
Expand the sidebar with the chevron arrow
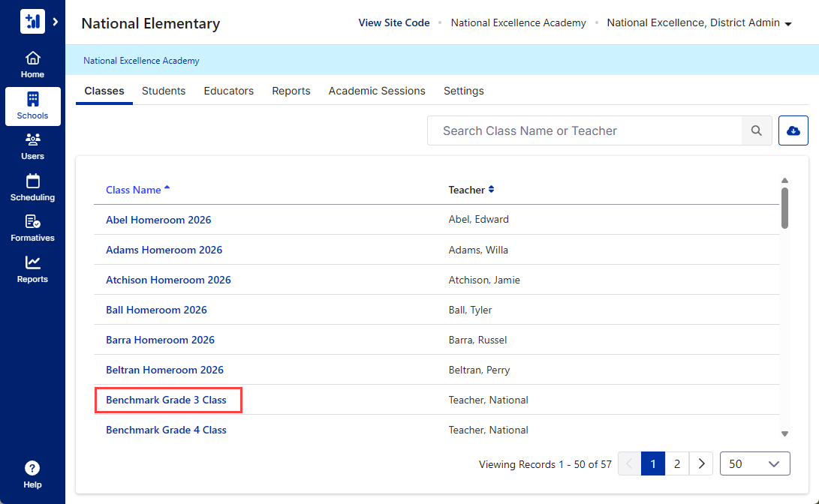tap(56, 22)
